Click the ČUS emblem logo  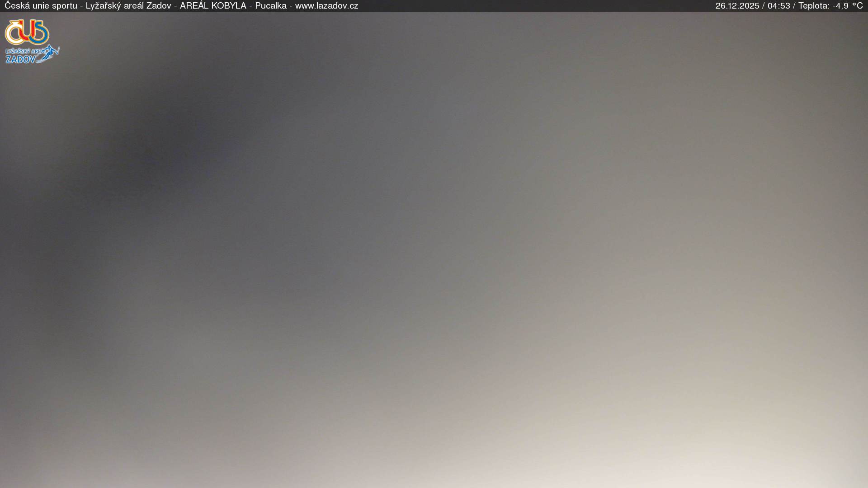pyautogui.click(x=27, y=32)
